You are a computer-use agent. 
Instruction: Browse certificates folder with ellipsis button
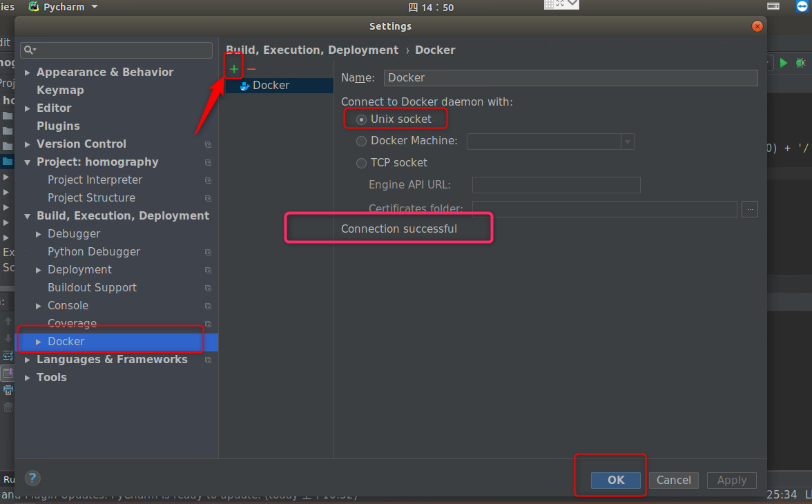pyautogui.click(x=750, y=209)
